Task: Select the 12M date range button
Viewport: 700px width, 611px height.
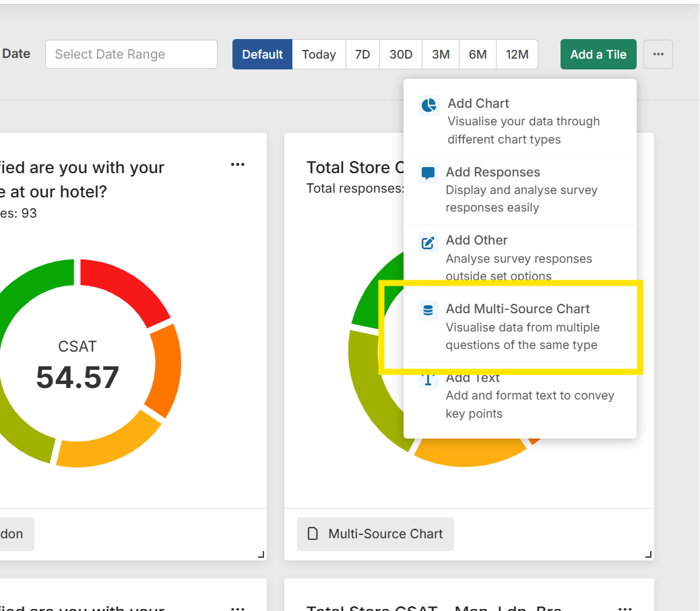Action: coord(517,55)
